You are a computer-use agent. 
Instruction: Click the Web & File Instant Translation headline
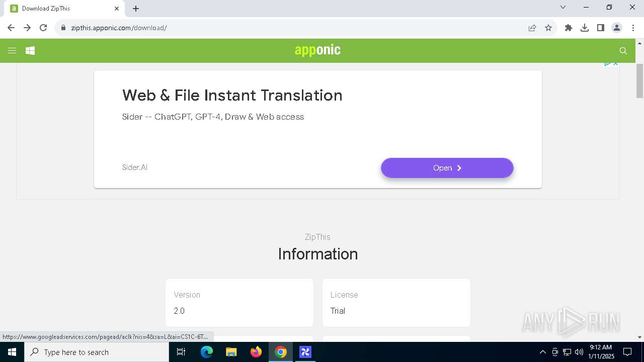[232, 95]
